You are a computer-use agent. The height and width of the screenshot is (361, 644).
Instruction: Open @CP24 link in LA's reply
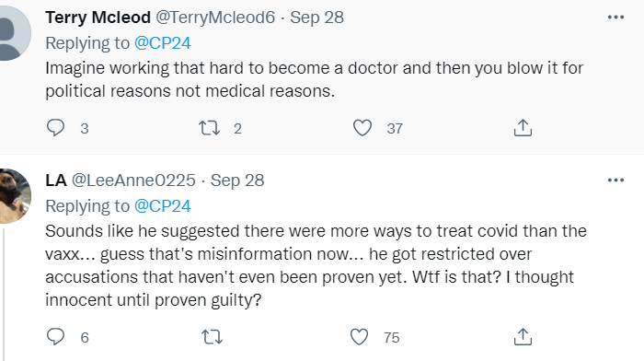click(x=163, y=206)
